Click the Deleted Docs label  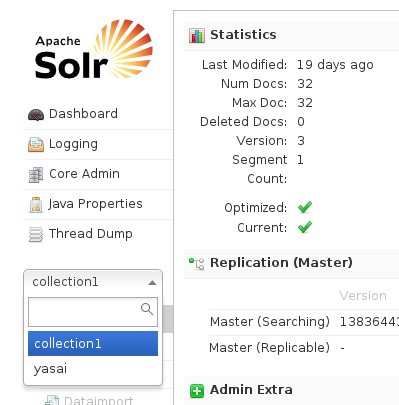243,122
